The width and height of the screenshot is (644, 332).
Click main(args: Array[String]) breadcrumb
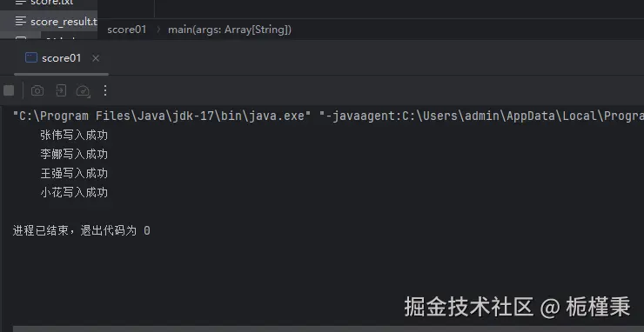click(230, 30)
